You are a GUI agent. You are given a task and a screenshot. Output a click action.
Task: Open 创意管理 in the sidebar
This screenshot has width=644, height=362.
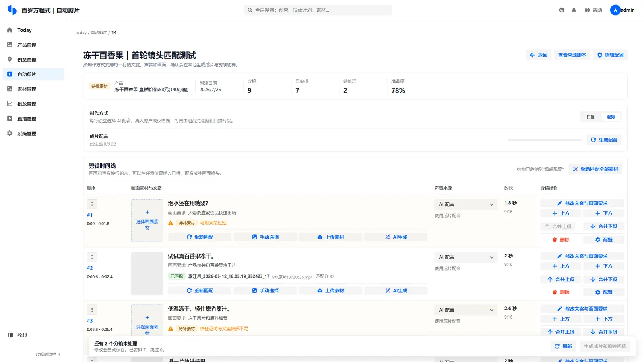pos(33,60)
